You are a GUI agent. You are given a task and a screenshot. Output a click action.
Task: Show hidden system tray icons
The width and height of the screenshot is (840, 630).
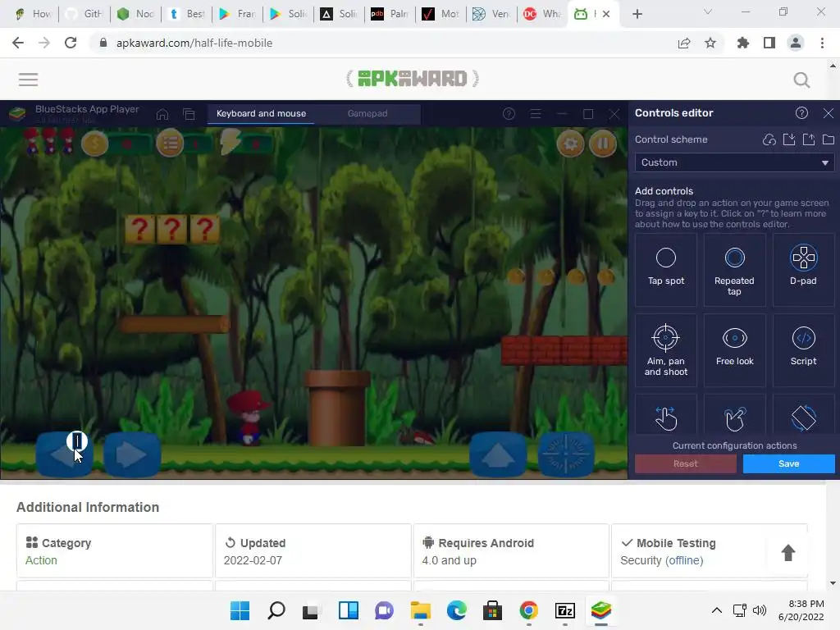(x=716, y=610)
